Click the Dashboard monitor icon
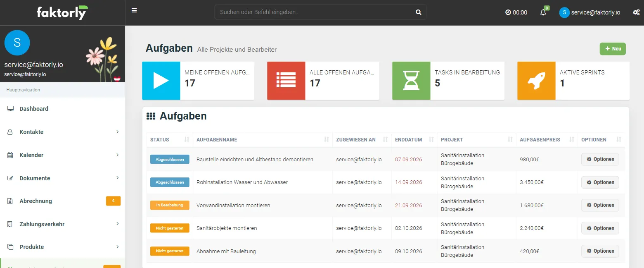This screenshot has width=644, height=268. click(x=10, y=109)
